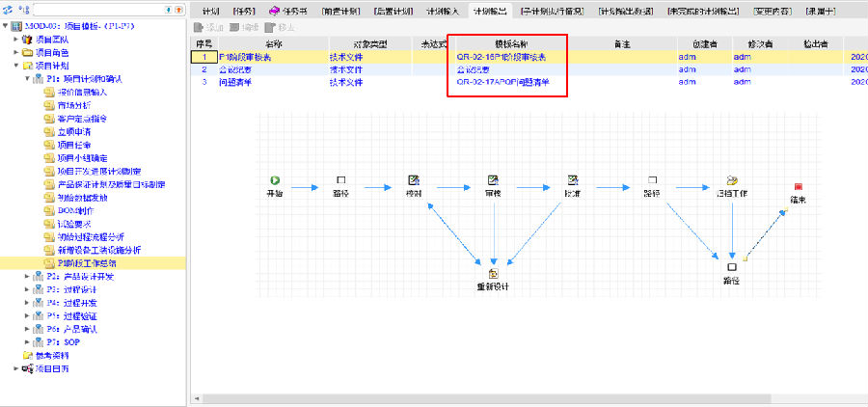Click the tree structure icon beside the search box

[23, 10]
